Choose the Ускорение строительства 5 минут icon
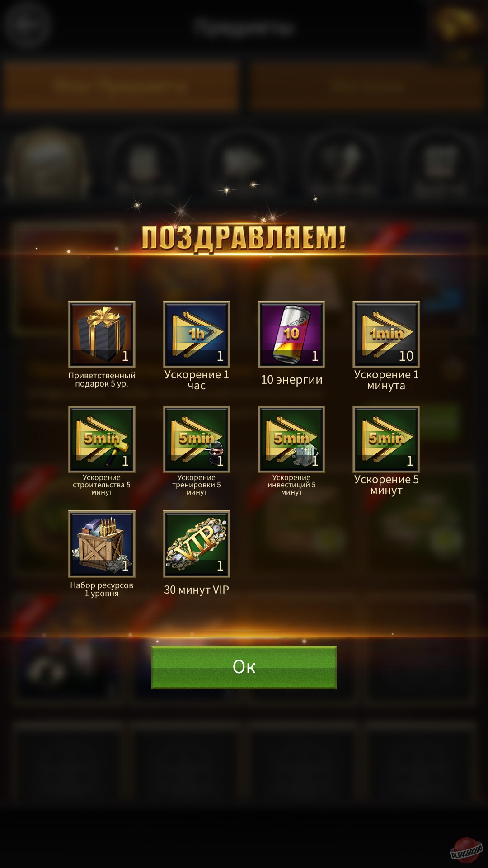 (x=102, y=439)
